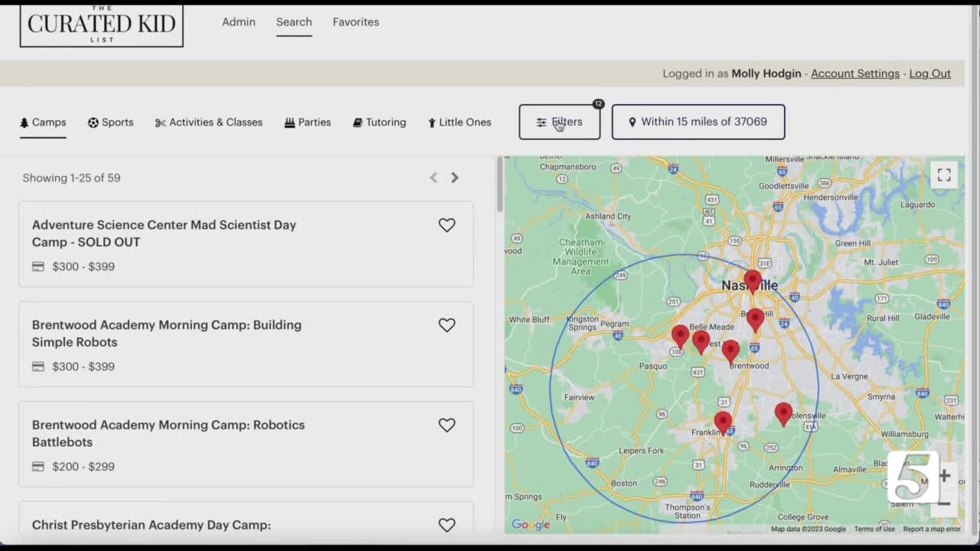This screenshot has height=551, width=980.
Task: Switch to Activities & Classes tab
Action: pyautogui.click(x=208, y=122)
